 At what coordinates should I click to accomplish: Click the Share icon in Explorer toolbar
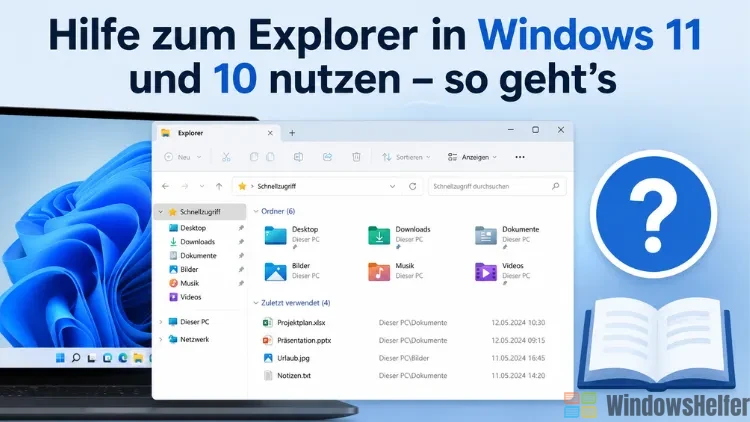[x=327, y=157]
